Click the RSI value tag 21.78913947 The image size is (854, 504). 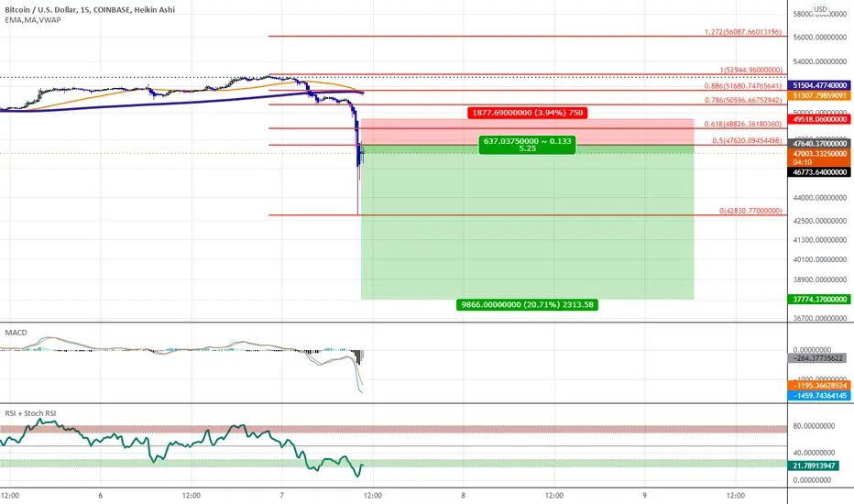click(814, 466)
